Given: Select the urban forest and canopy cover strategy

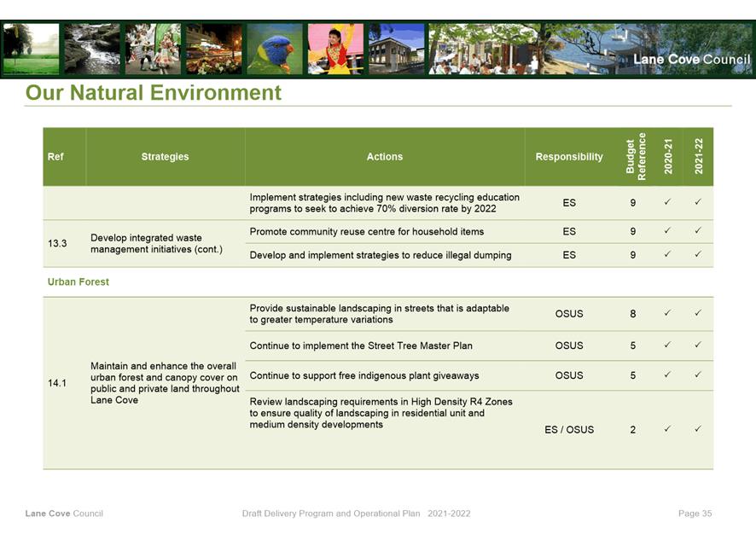Looking at the screenshot, I should (x=165, y=383).
